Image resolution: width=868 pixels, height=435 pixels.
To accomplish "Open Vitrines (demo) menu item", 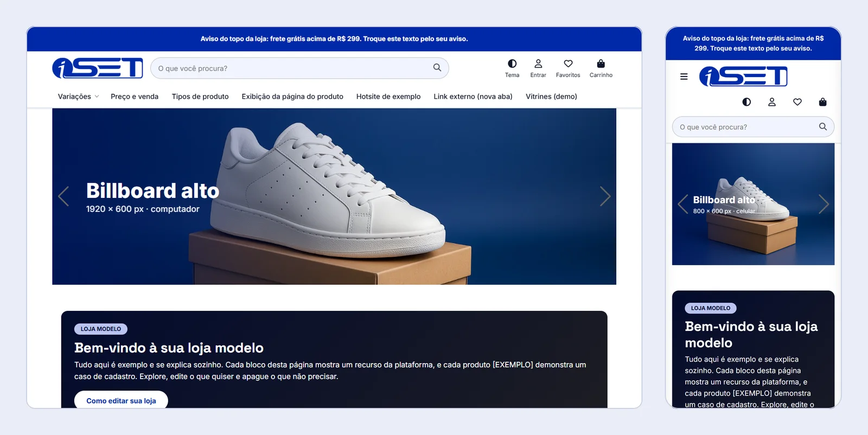I will coord(551,97).
